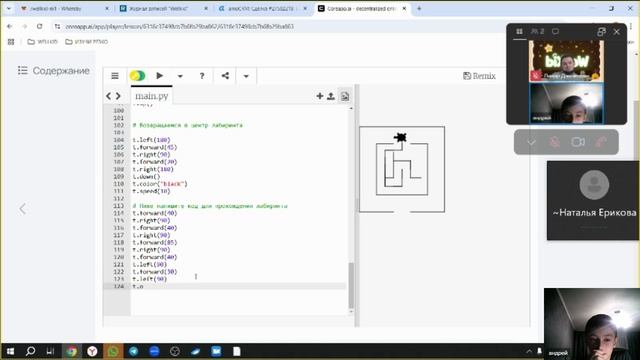This screenshot has height=360, width=640.
Task: Open Telegram from the taskbar
Action: (133, 351)
